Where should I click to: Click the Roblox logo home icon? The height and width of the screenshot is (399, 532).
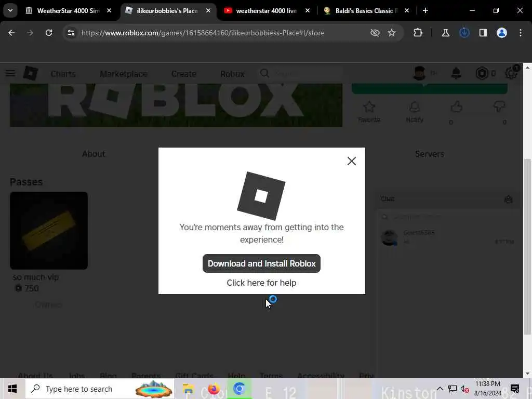[x=31, y=73]
